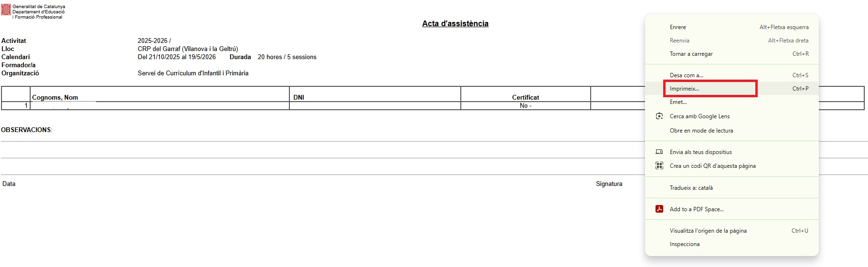868x267 pixels.
Task: Click the DNI column header
Action: tap(299, 97)
